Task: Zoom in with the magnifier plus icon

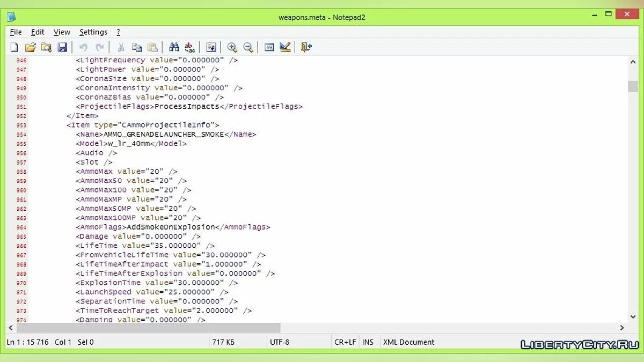Action: coord(232,47)
